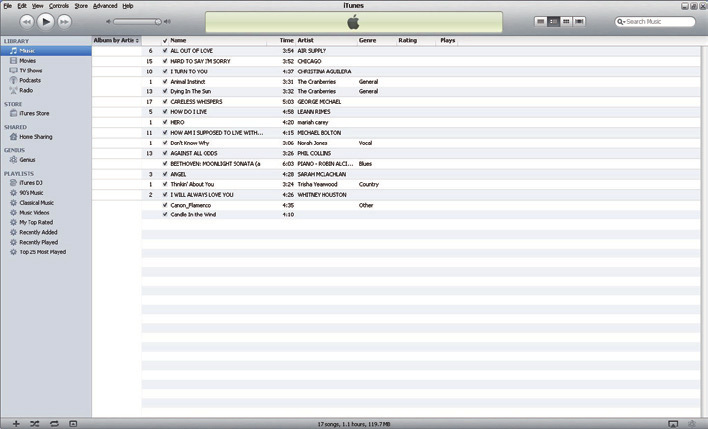Switch to song list view icon

tap(540, 22)
